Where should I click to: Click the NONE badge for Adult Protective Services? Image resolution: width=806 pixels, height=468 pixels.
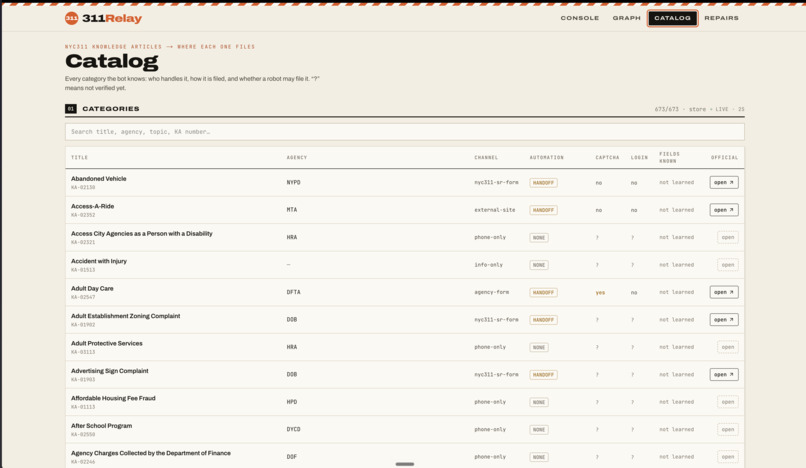pyautogui.click(x=539, y=347)
